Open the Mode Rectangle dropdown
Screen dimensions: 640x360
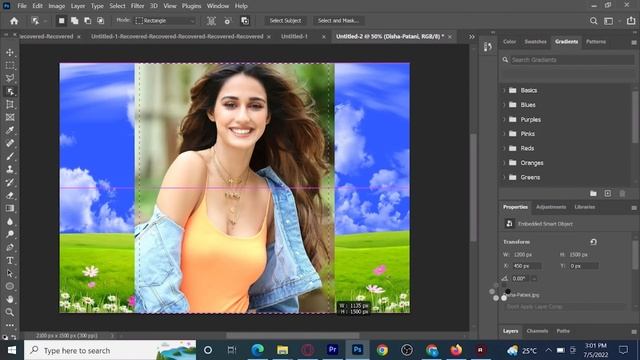[x=165, y=20]
